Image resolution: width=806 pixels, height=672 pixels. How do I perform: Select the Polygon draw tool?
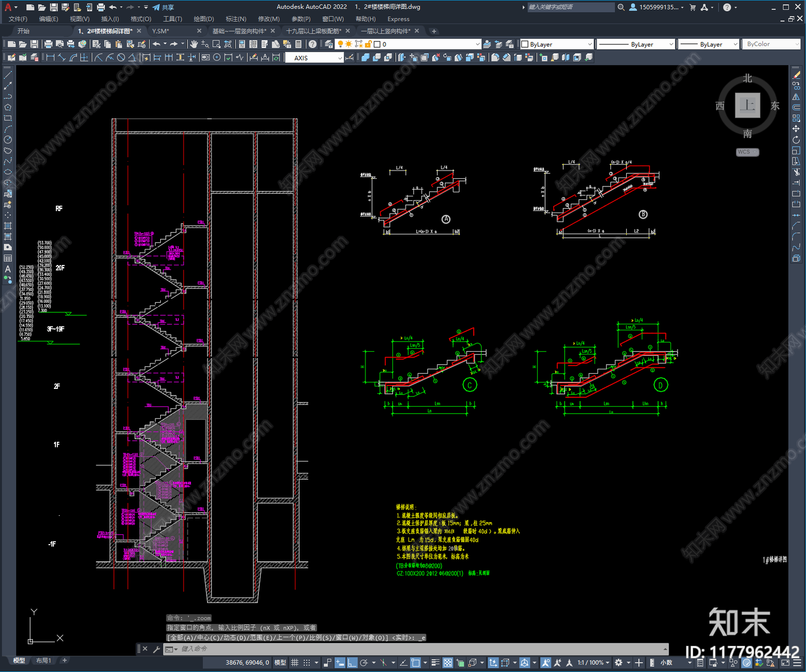[8, 107]
